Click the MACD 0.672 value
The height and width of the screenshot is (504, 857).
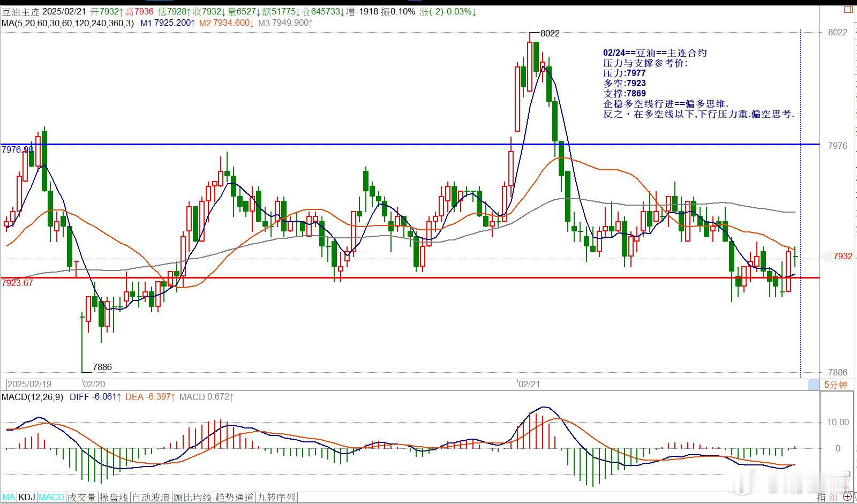point(206,397)
